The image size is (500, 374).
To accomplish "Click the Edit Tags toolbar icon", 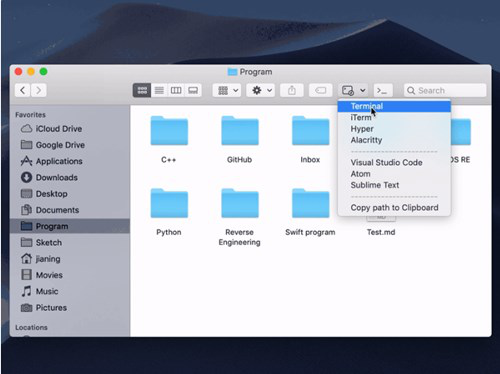I will pos(320,90).
